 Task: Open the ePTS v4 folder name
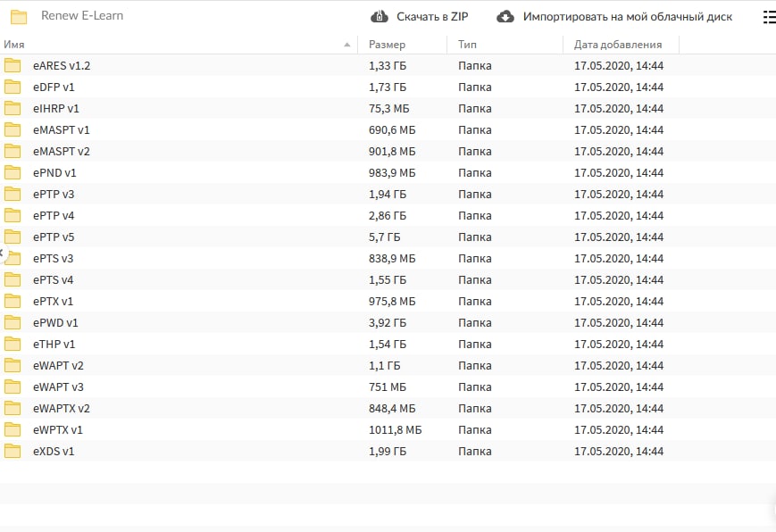point(53,279)
